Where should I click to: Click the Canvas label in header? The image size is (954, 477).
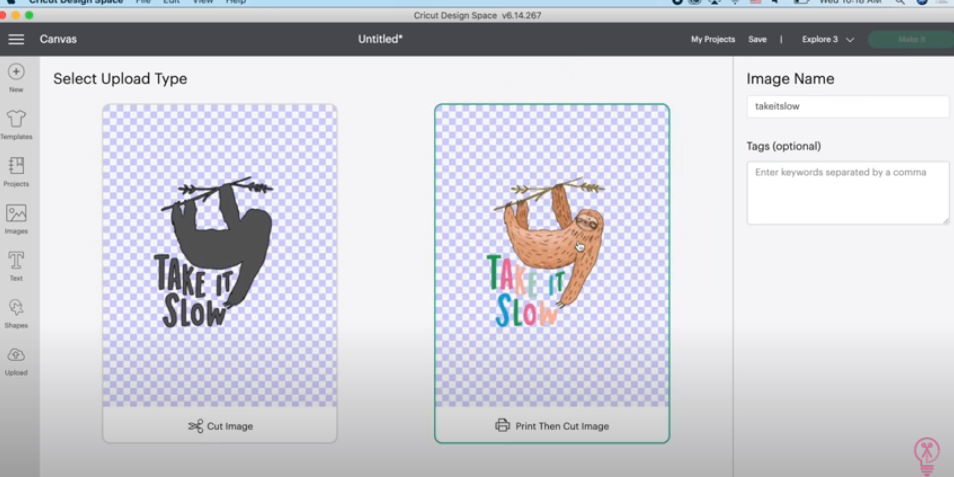coord(58,40)
